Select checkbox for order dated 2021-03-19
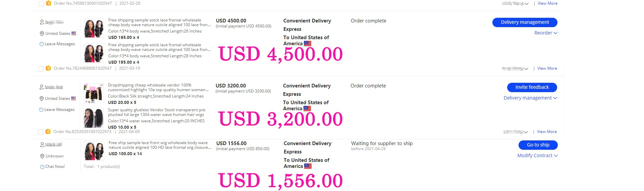The height and width of the screenshot is (191, 644). coord(41,69)
